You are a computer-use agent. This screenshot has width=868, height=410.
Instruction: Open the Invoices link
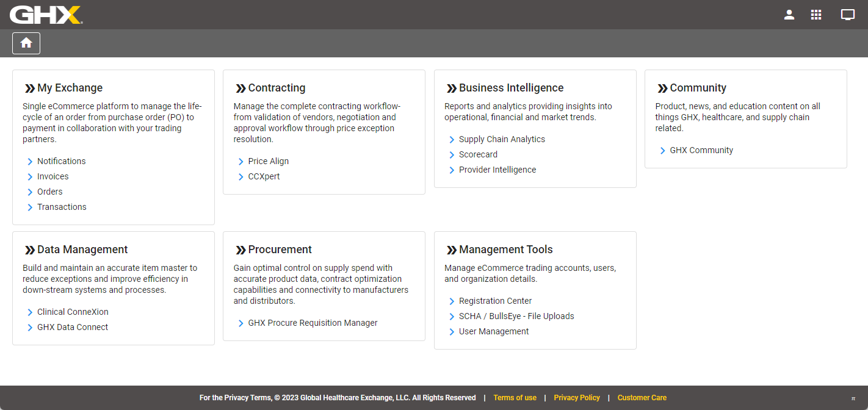[52, 176]
